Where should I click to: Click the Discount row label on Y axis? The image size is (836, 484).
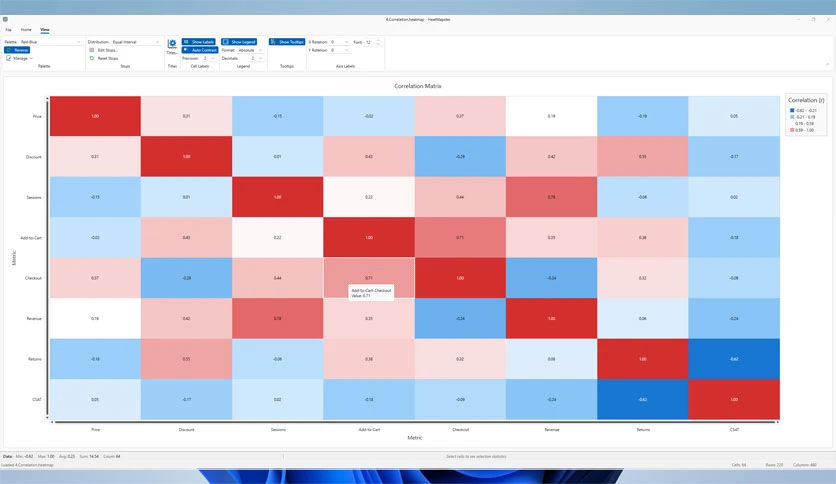pos(34,157)
